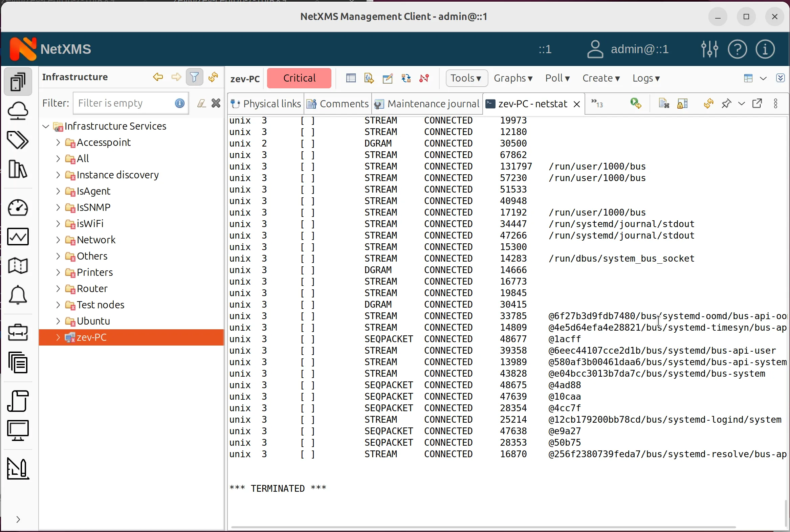The width and height of the screenshot is (790, 532).
Task: Select the edit object pencil icon
Action: (x=387, y=78)
